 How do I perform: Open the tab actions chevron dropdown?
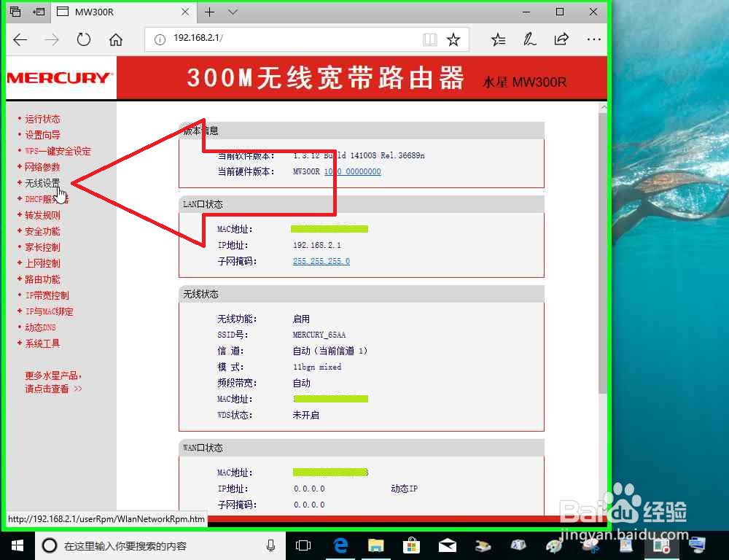232,12
